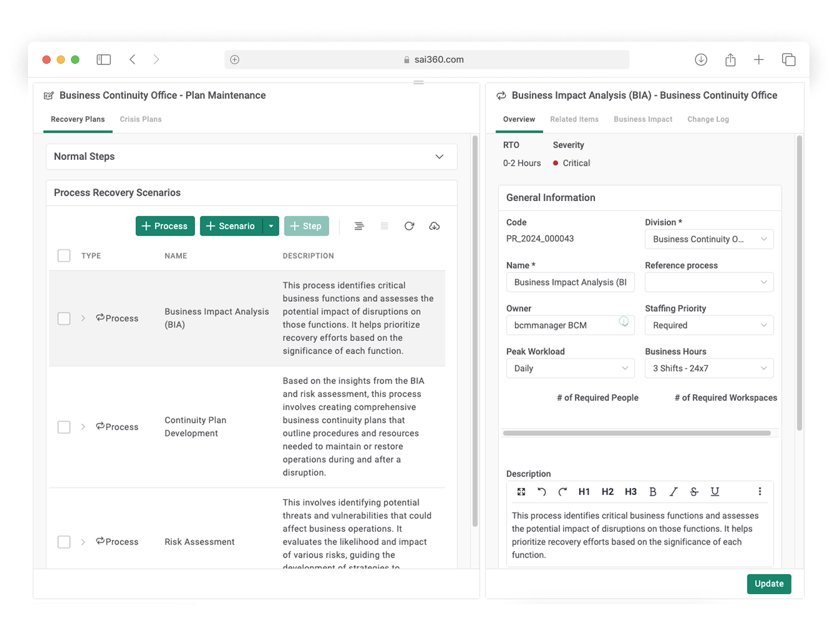The width and height of the screenshot is (835, 644).
Task: Check the Business Impact Analysis row checkbox
Action: (64, 318)
